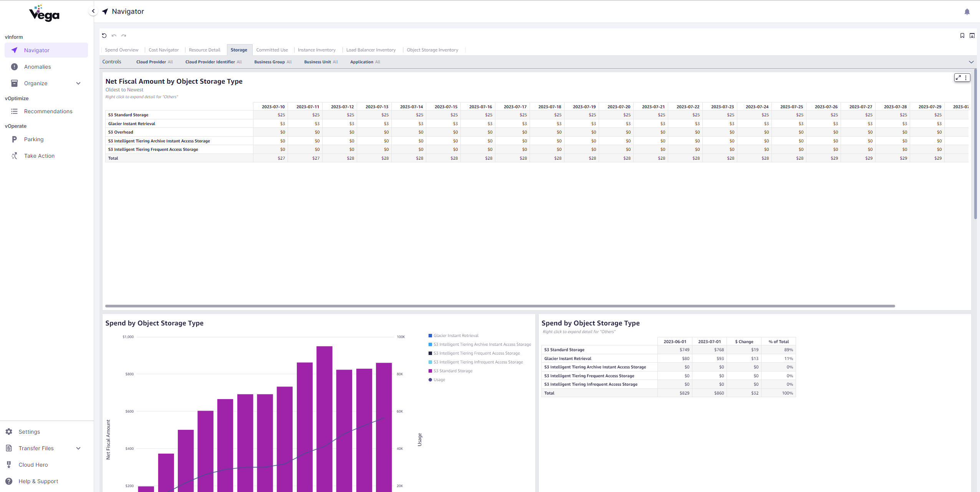Image resolution: width=980 pixels, height=492 pixels.
Task: Click the Navigator header arrow icon
Action: pos(105,12)
